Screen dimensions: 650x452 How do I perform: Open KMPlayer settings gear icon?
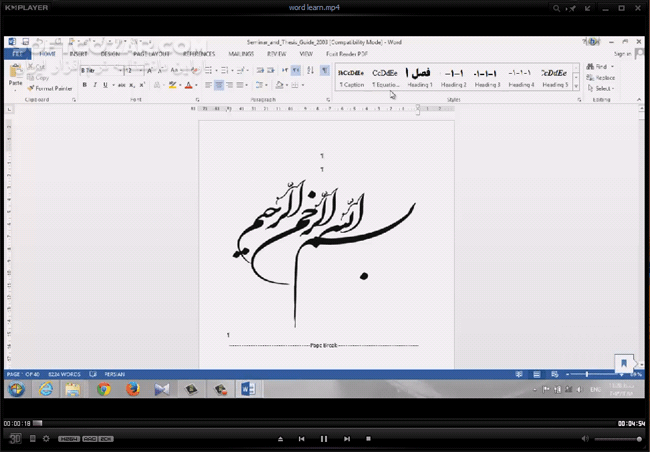click(x=46, y=439)
